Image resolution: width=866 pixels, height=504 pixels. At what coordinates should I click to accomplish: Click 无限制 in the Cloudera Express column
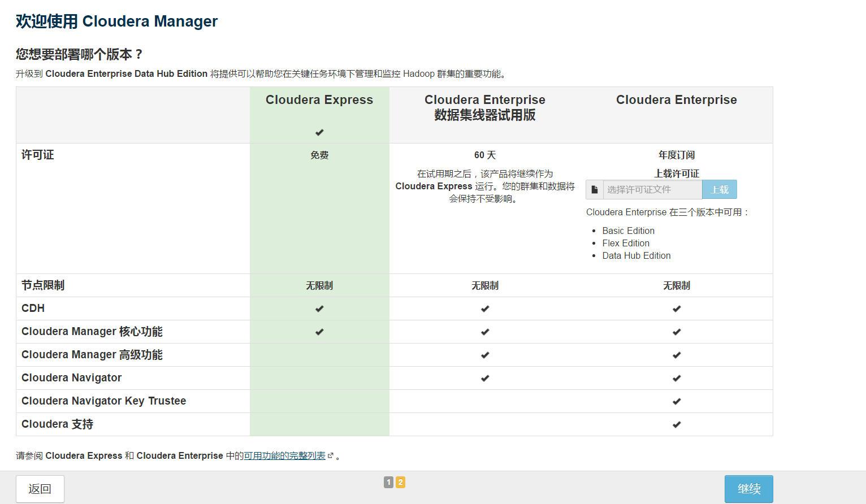click(319, 286)
